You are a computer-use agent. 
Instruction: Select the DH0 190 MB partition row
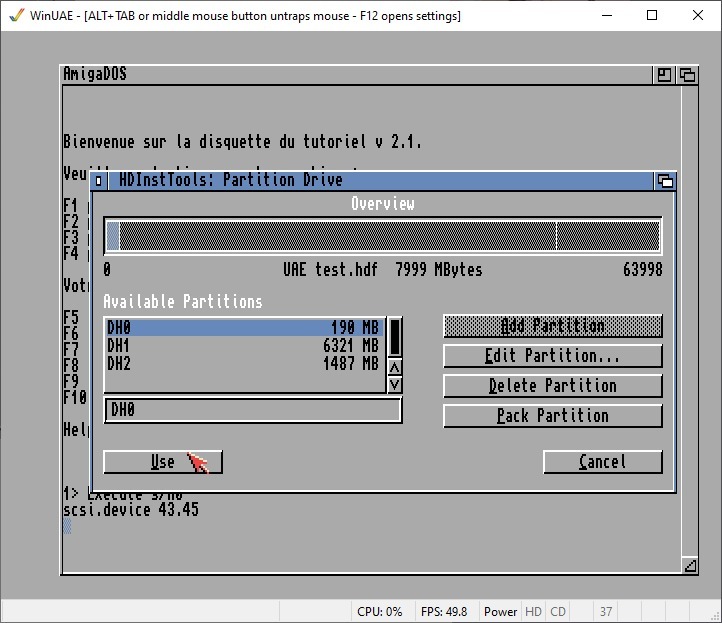click(x=244, y=327)
